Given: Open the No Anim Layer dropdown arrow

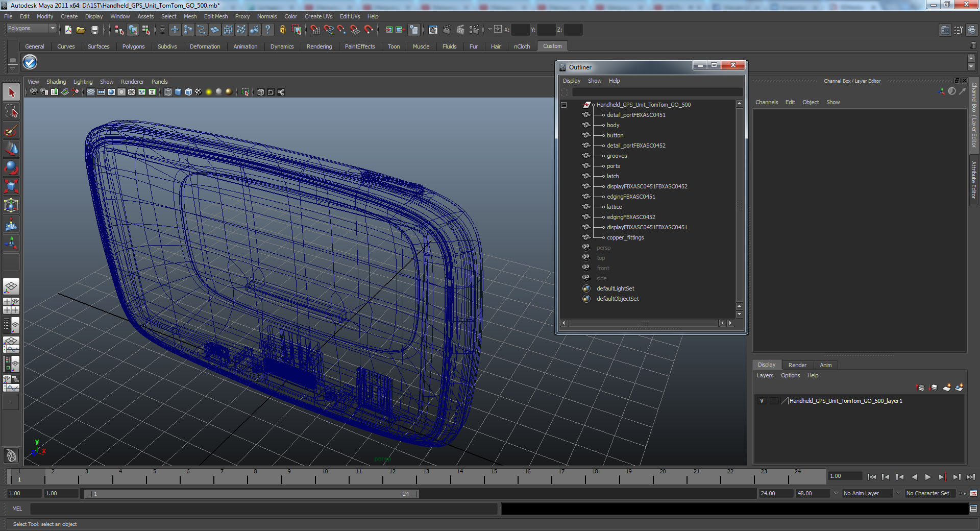Looking at the screenshot, I should (836, 493).
